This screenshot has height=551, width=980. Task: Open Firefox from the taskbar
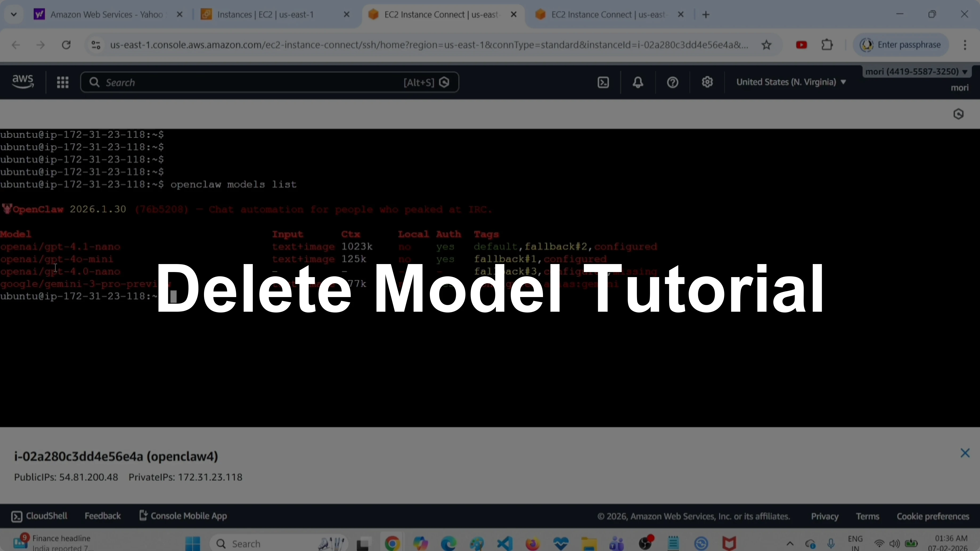(x=533, y=543)
